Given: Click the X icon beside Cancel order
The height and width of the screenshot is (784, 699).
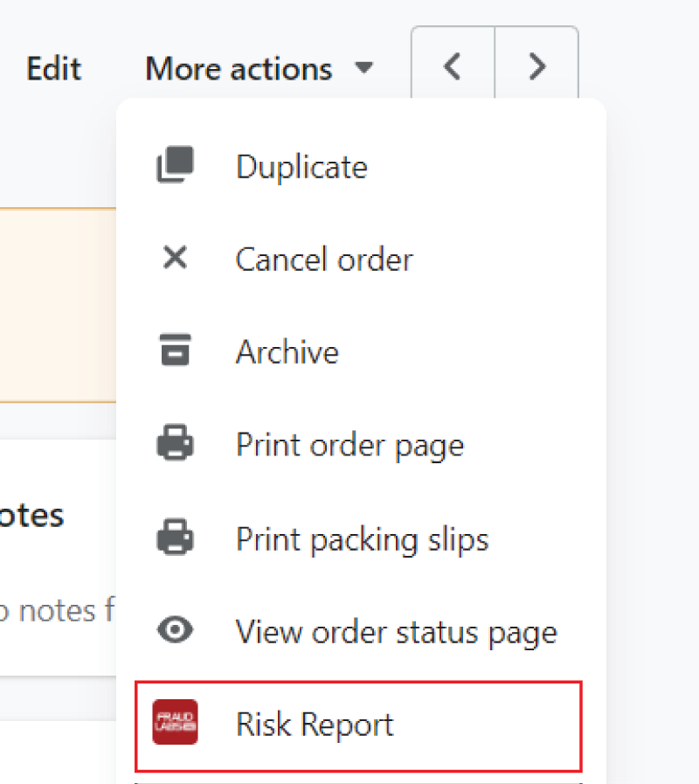Looking at the screenshot, I should (175, 258).
